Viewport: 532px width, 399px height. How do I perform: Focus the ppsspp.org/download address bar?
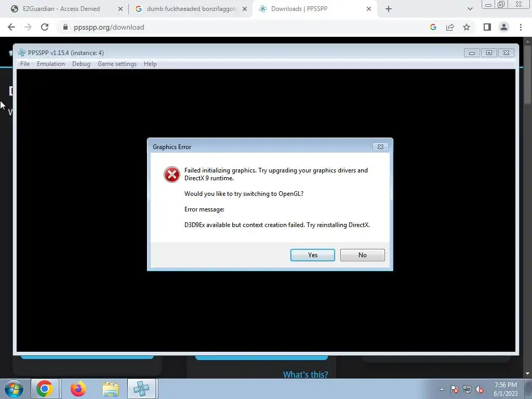pyautogui.click(x=244, y=27)
